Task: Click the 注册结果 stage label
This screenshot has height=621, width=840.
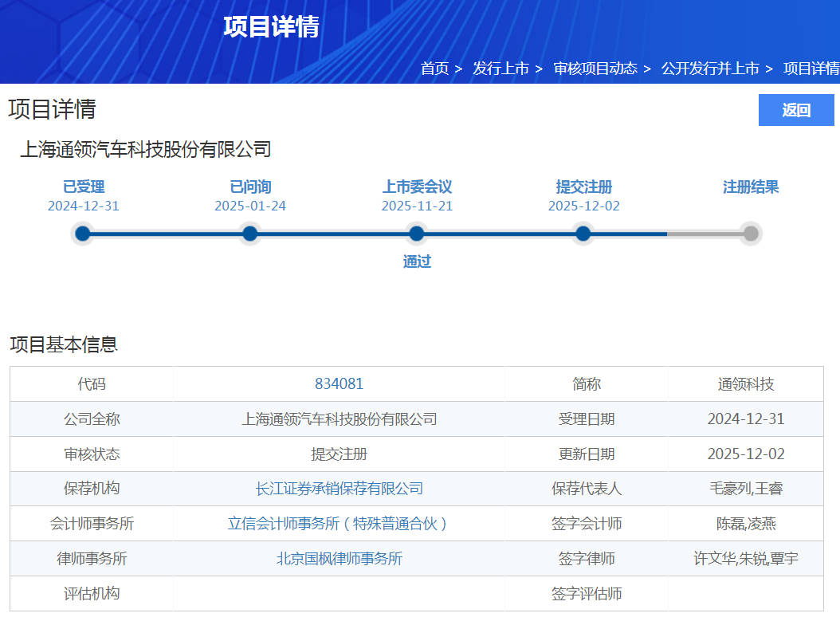Action: click(750, 187)
